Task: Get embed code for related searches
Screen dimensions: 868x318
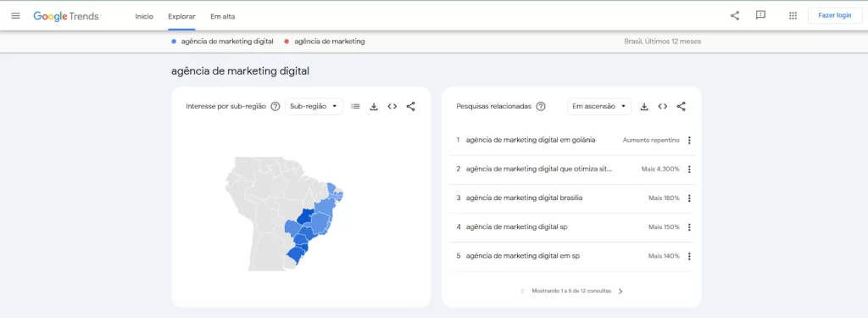Action: click(x=663, y=106)
